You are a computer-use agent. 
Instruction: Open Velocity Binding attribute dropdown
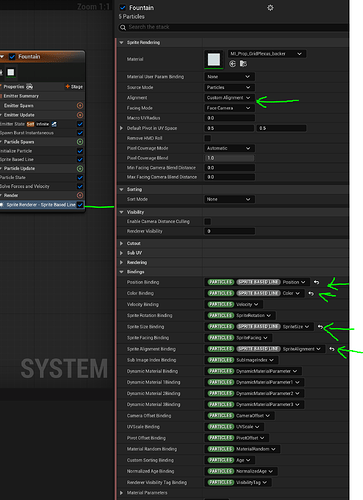tap(247, 304)
